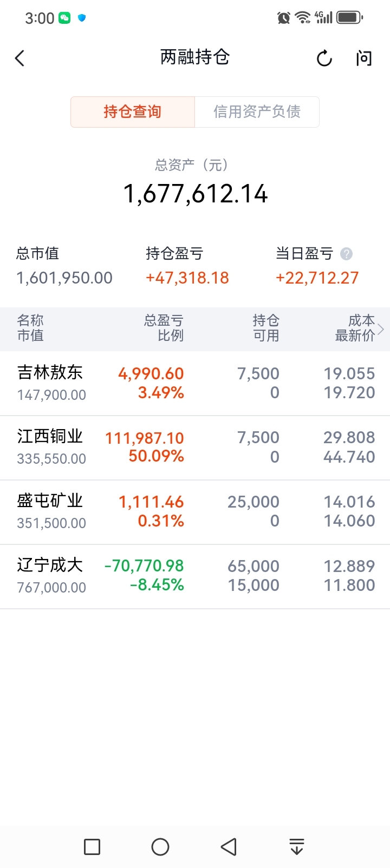The width and height of the screenshot is (390, 868).
Task: Open the 江西铜业 holding row
Action: pos(195,448)
